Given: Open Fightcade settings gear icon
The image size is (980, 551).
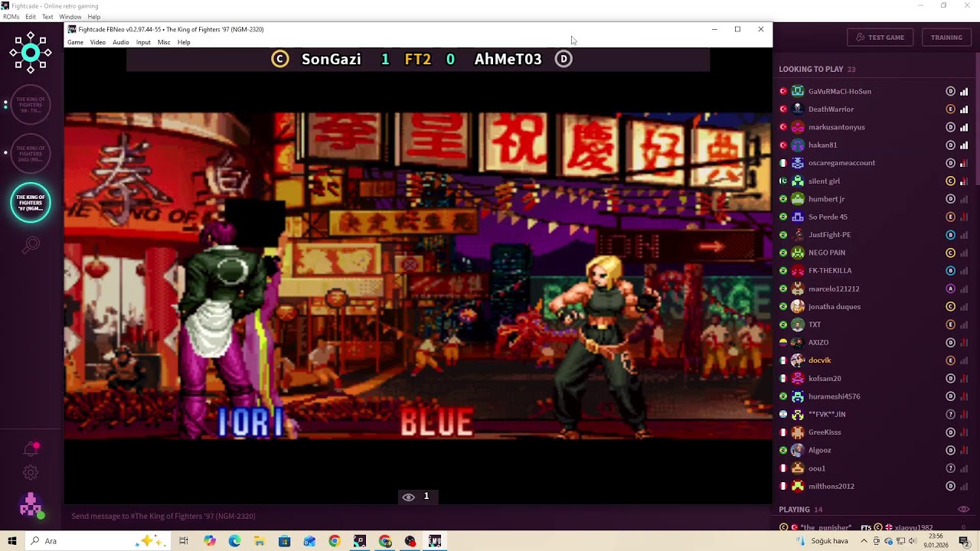Looking at the screenshot, I should click(x=31, y=473).
